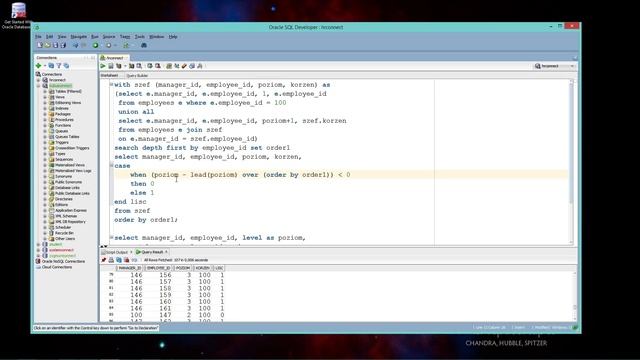The height and width of the screenshot is (360, 640).
Task: Open the Navigate menu
Action: pos(78,37)
